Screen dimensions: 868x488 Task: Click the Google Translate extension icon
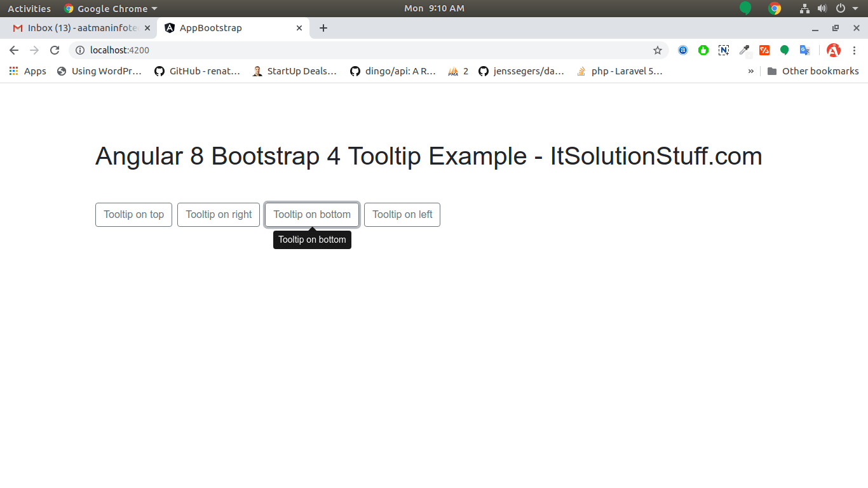pyautogui.click(x=804, y=50)
